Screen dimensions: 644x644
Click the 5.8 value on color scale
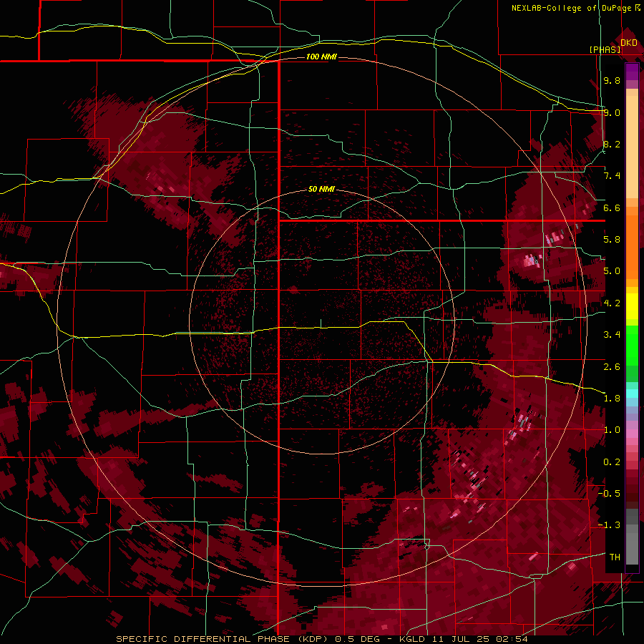point(612,240)
